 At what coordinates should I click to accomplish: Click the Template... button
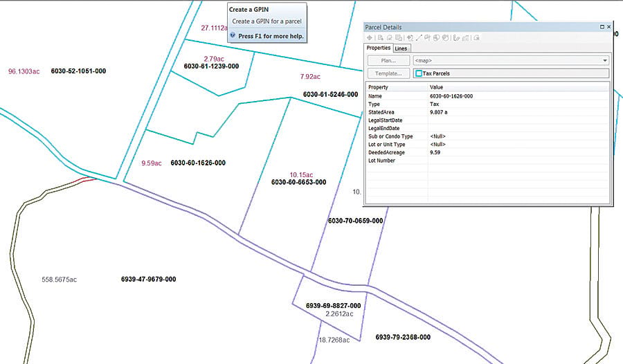tap(388, 73)
